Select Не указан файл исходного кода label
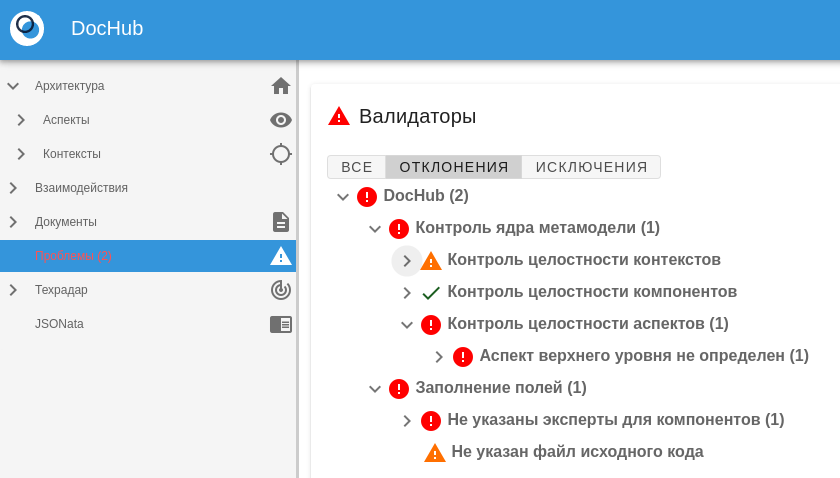This screenshot has height=478, width=840. [x=578, y=452]
